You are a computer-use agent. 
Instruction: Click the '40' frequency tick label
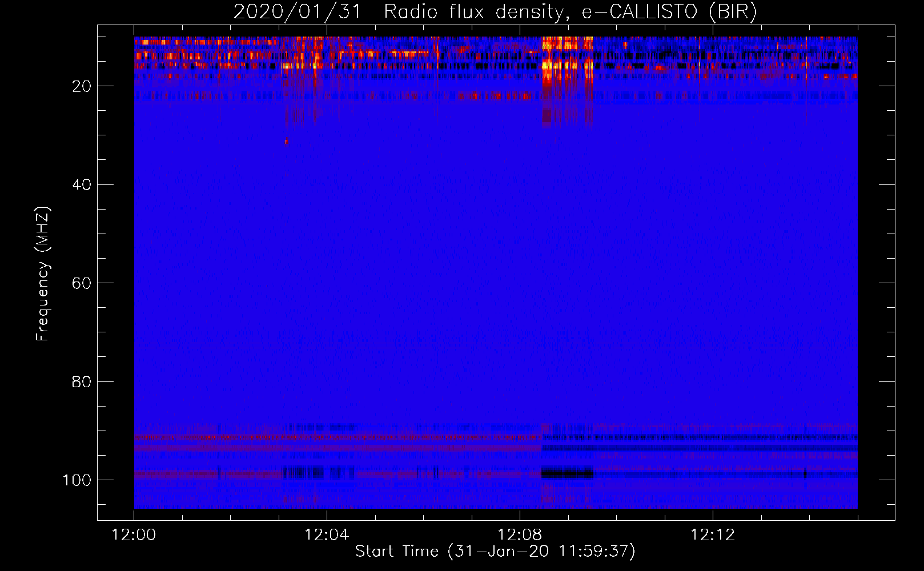point(82,184)
